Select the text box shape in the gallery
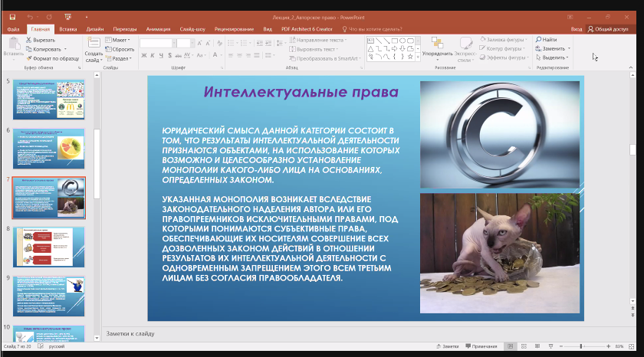 (x=370, y=41)
